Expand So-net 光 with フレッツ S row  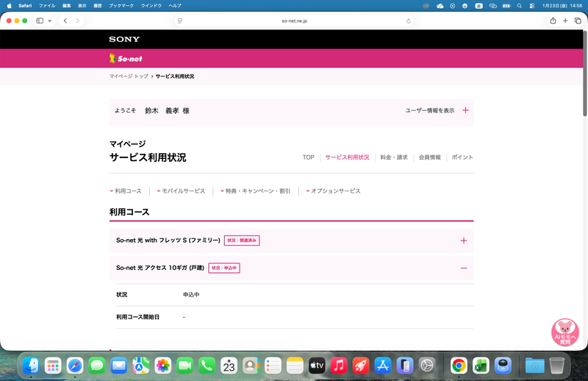click(x=291, y=241)
